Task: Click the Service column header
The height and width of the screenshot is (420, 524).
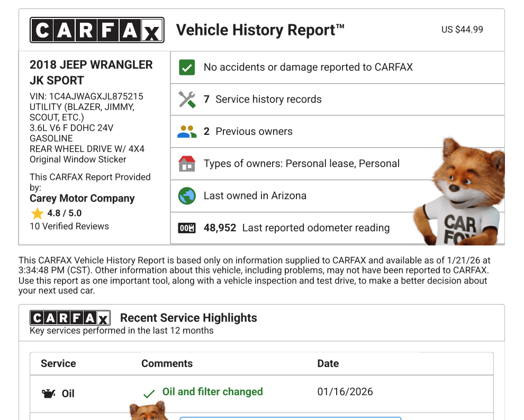Action: coord(58,363)
